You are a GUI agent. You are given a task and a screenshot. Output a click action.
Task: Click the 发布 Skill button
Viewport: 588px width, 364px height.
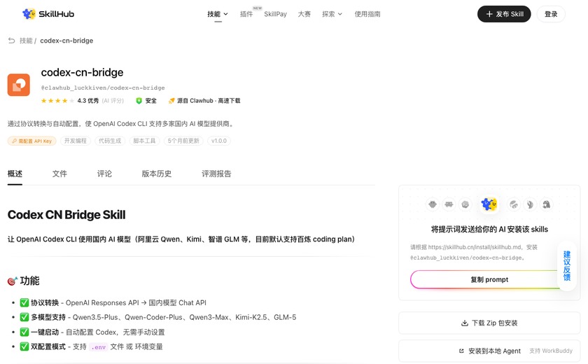[x=503, y=14]
